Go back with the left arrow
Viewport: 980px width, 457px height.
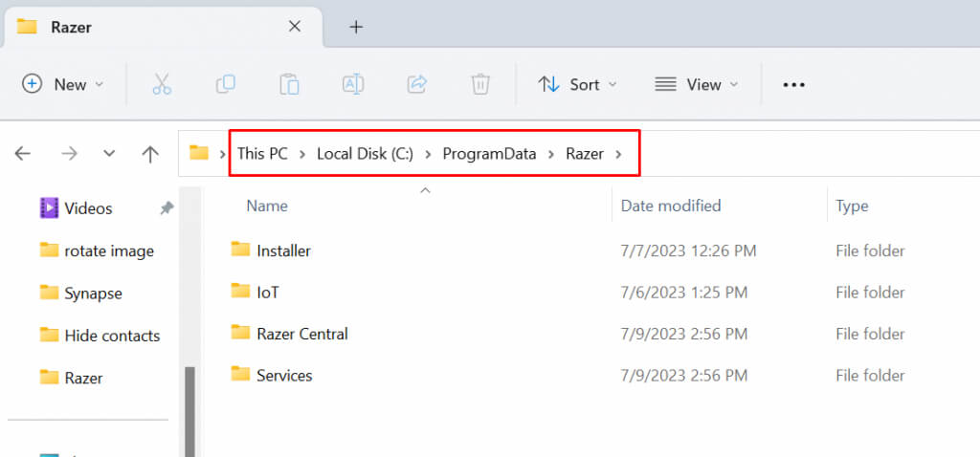coord(23,154)
